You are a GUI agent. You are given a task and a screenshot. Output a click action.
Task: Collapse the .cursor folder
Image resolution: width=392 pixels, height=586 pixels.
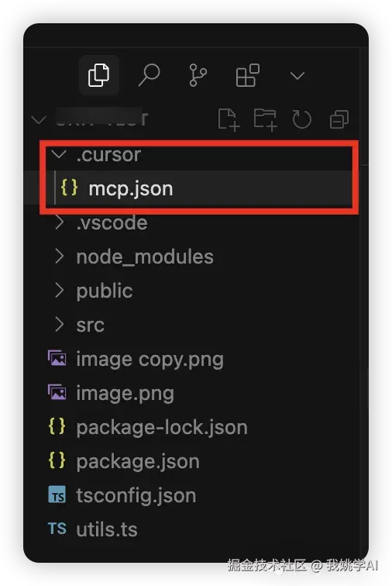click(60, 154)
